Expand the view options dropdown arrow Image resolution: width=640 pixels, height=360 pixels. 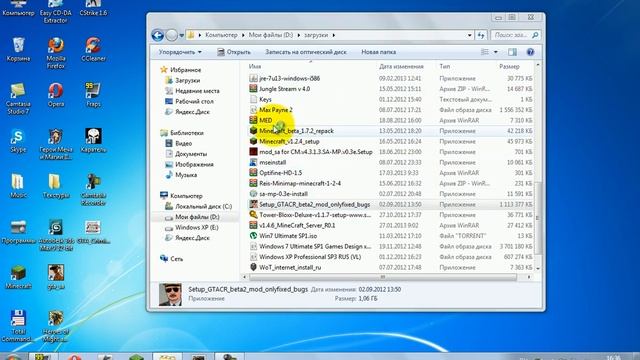tap(496, 52)
